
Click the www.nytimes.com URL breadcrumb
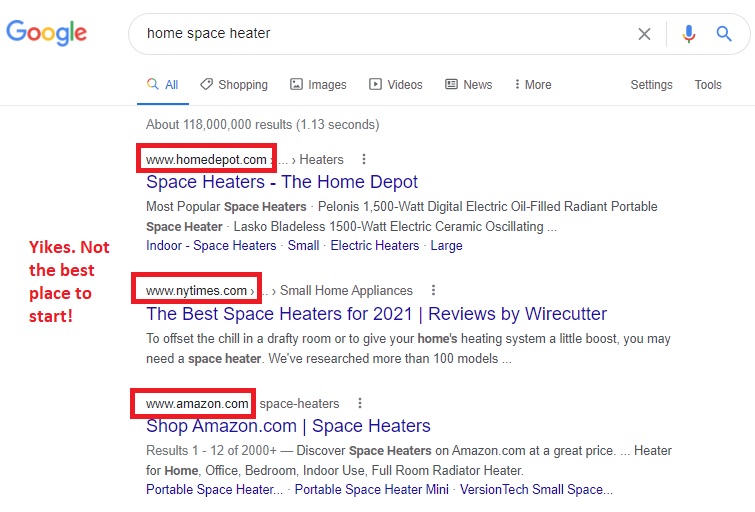[196, 291]
